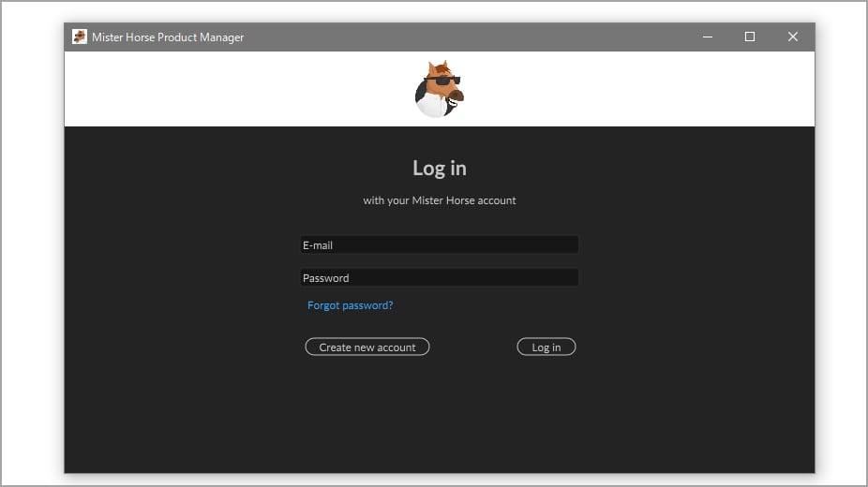
Task: Click the 'Mister Horse Product Manager' window title
Action: tap(168, 37)
